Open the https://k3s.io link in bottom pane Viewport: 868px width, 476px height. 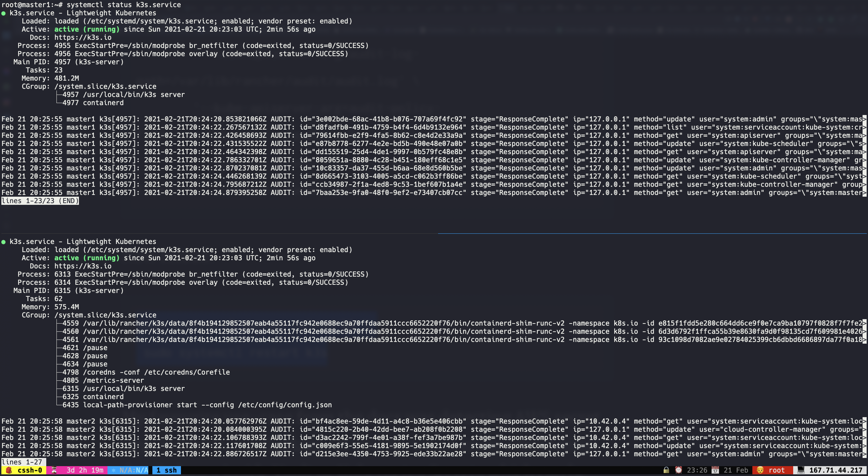pyautogui.click(x=83, y=266)
